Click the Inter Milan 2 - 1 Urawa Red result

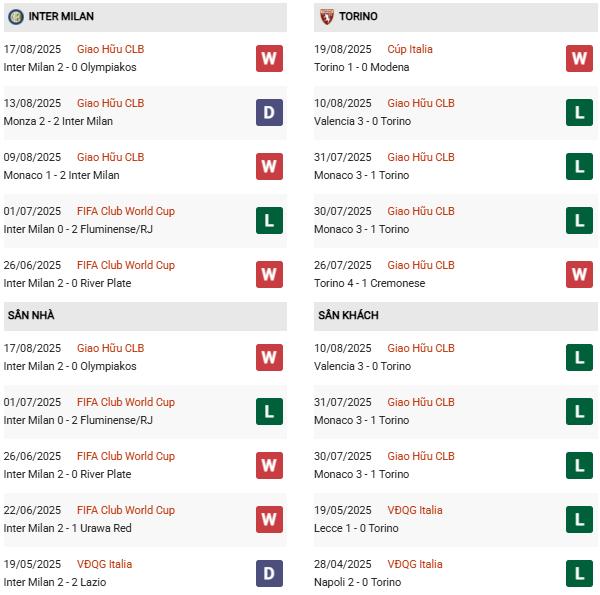click(x=67, y=528)
